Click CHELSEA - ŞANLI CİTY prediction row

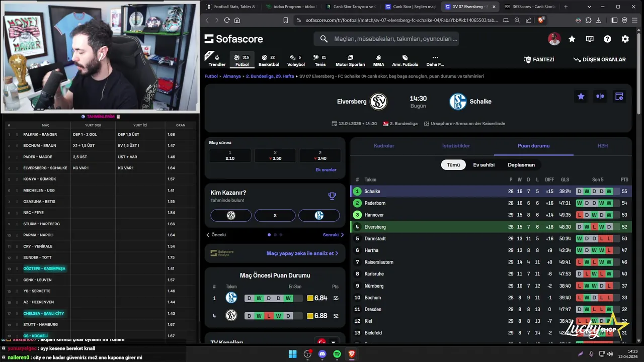(x=101, y=313)
